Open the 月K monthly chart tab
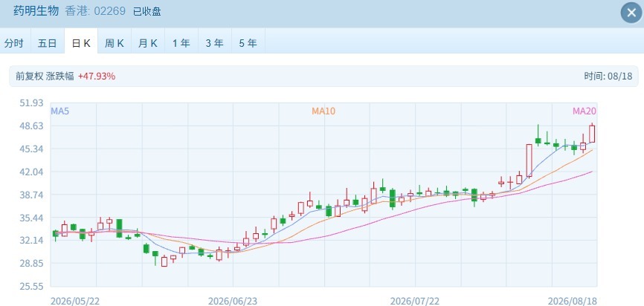 148,43
